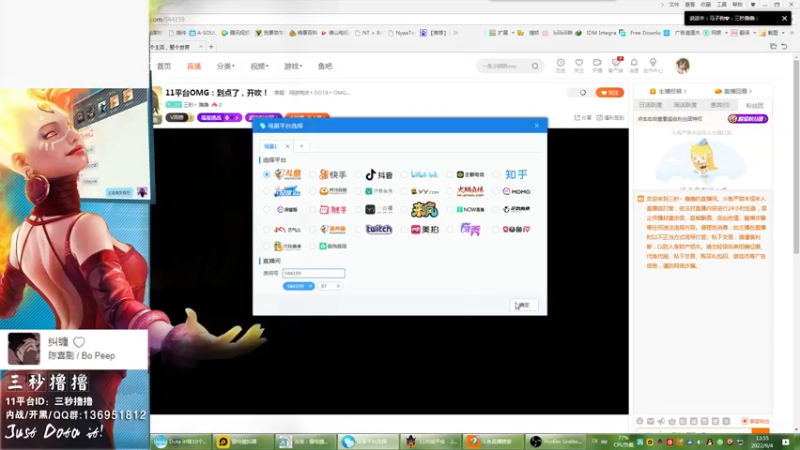This screenshot has width=800, height=450.
Task: Open the user avatar in header
Action: 682,65
